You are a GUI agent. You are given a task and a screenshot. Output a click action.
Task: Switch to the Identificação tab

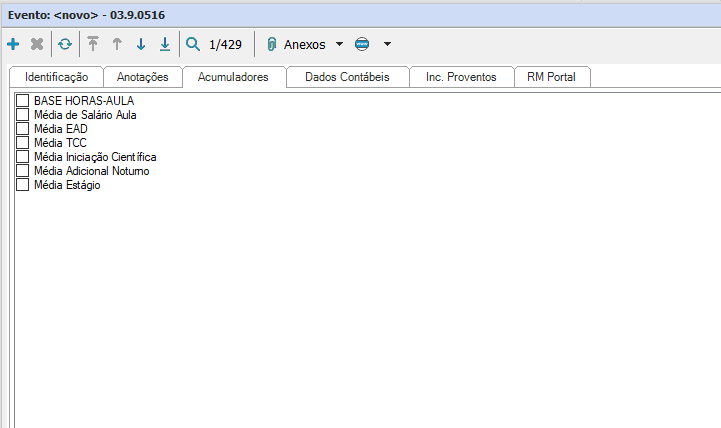(x=56, y=77)
